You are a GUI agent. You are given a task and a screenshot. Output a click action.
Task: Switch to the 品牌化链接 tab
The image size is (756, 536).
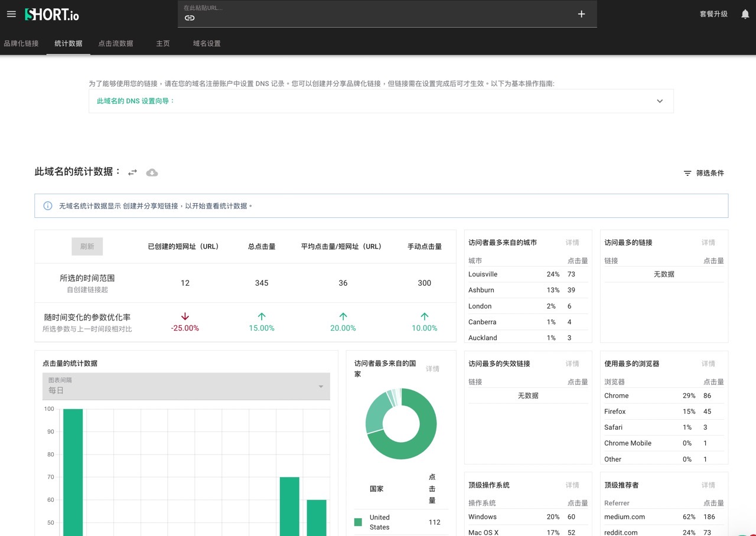click(21, 43)
